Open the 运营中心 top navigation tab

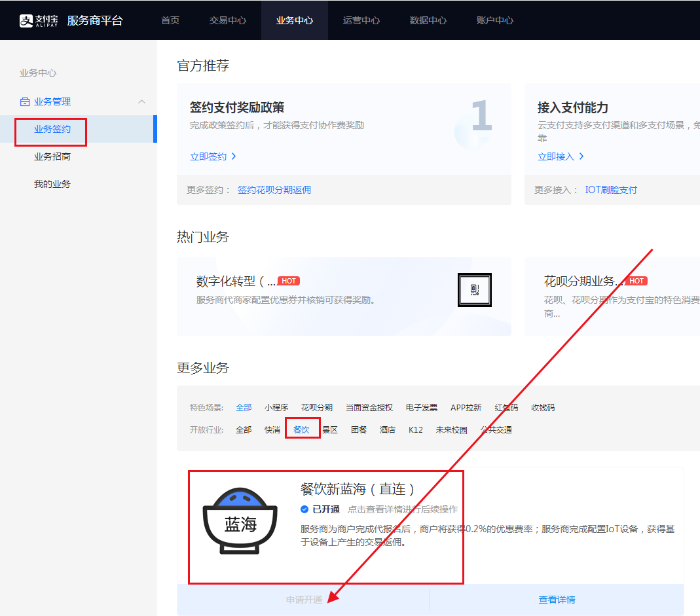coord(361,20)
